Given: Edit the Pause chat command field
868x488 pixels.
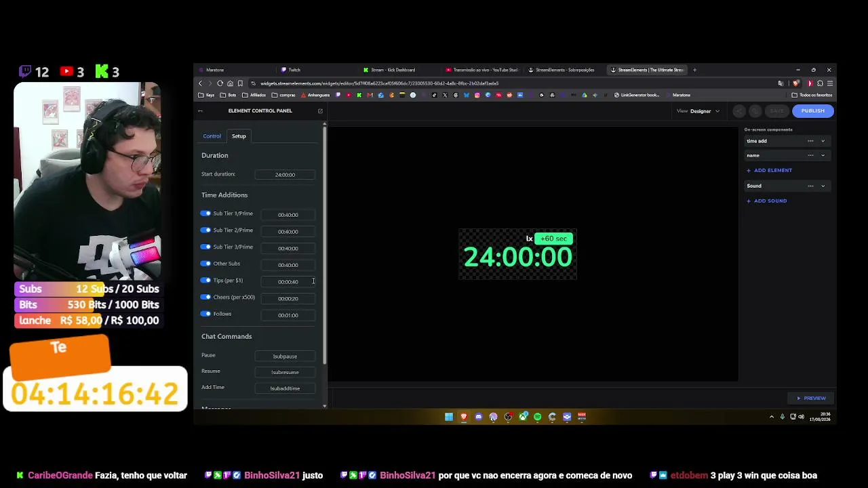Looking at the screenshot, I should [x=285, y=357].
